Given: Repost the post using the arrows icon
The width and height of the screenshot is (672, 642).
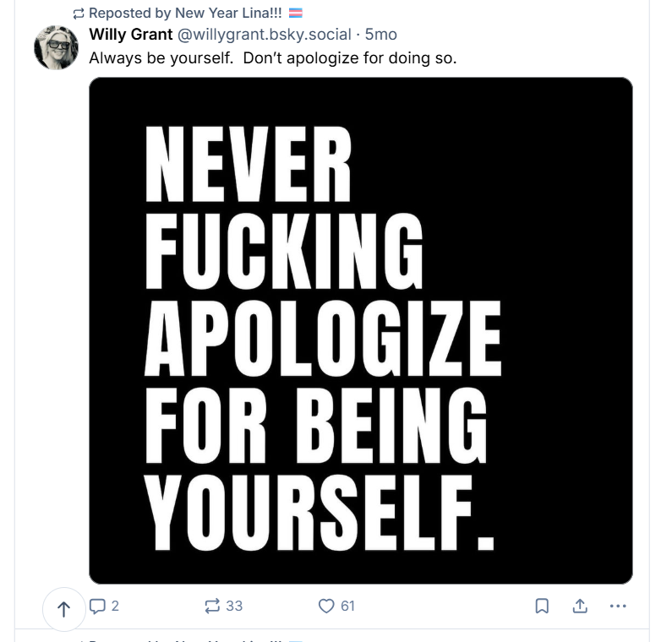Looking at the screenshot, I should coord(212,606).
